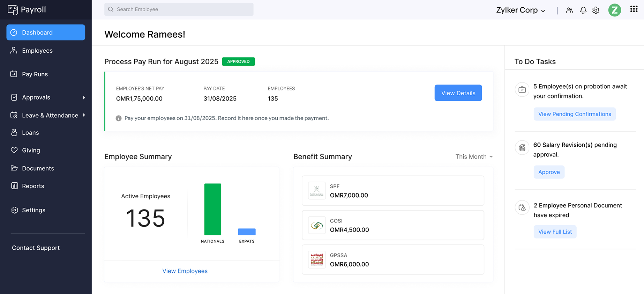Expand Leave & Attendance submenu arrow
This screenshot has width=644, height=294.
[84, 115]
